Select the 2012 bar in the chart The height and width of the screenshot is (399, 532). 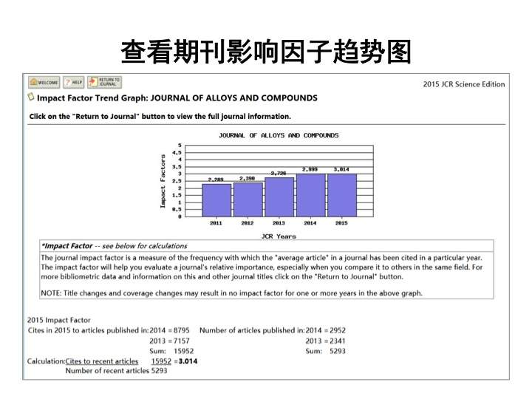248,199
